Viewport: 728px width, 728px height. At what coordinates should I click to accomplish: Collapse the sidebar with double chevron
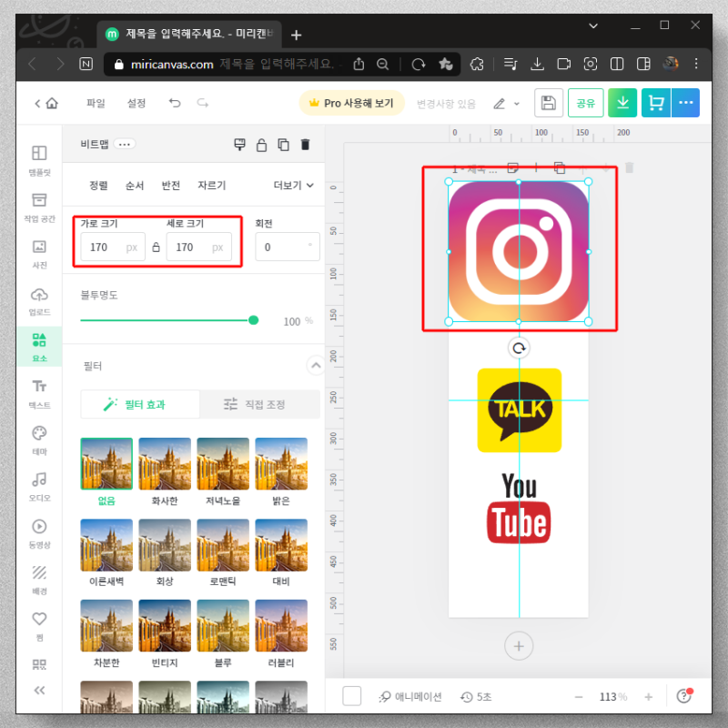[x=39, y=691]
